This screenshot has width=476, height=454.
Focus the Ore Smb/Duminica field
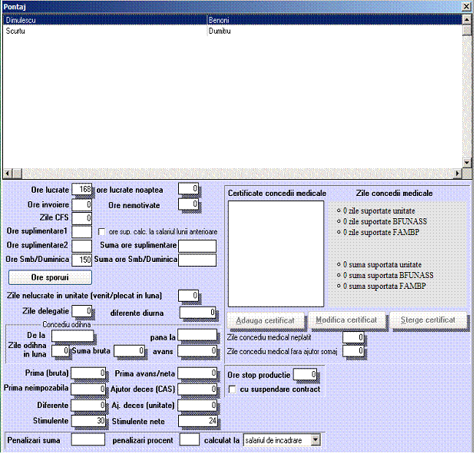[81, 260]
